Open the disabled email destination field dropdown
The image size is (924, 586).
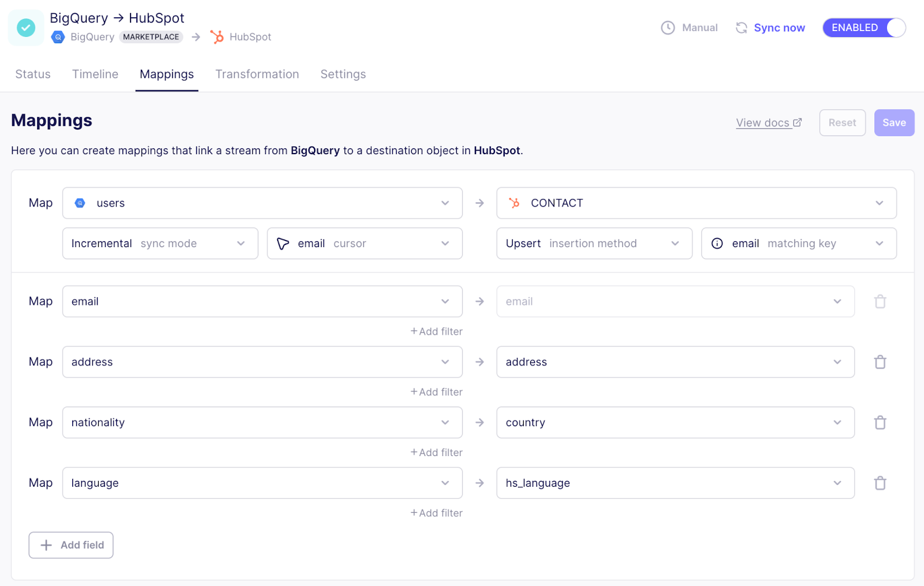click(x=675, y=301)
